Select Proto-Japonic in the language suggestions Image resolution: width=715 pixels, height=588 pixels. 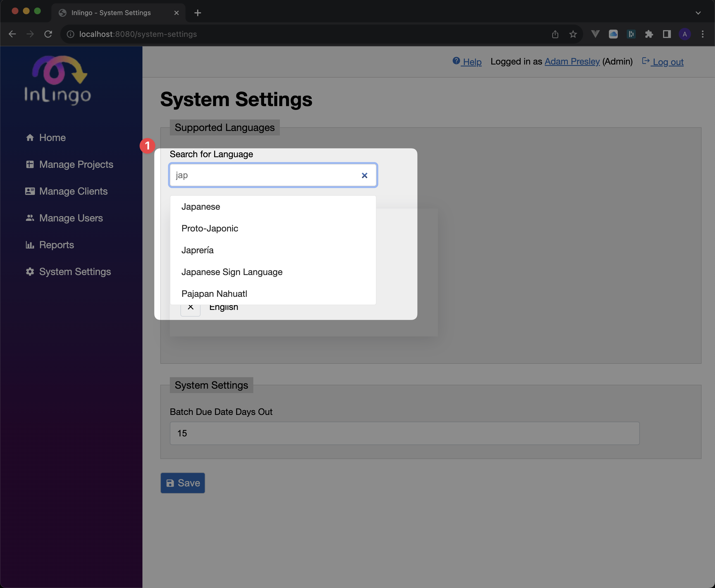point(210,228)
